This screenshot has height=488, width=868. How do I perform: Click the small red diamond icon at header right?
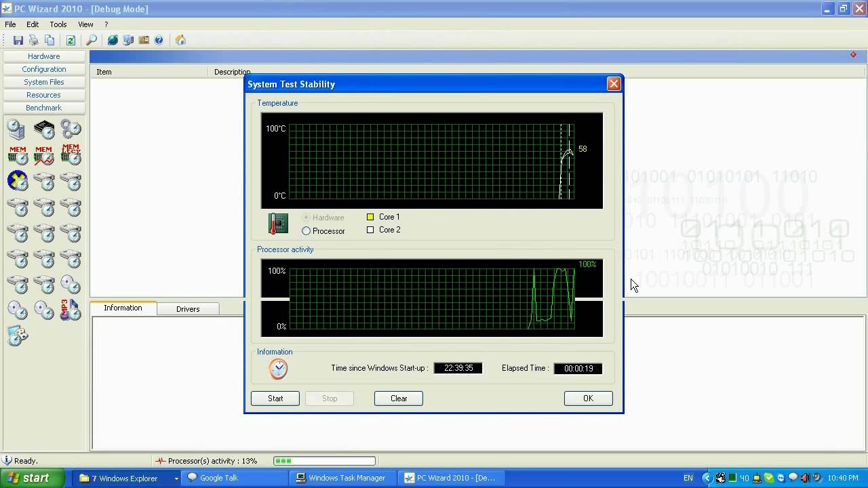pyautogui.click(x=853, y=55)
